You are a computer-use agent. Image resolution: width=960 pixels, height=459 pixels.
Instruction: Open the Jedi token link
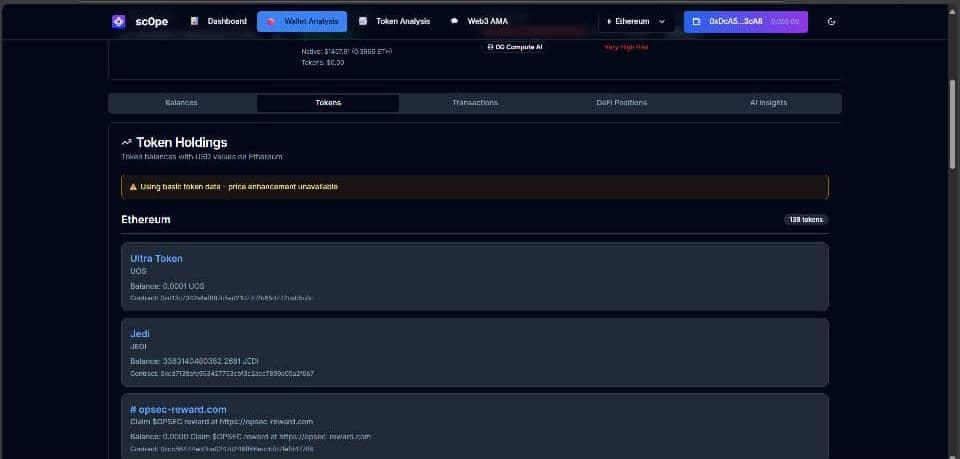(x=140, y=334)
